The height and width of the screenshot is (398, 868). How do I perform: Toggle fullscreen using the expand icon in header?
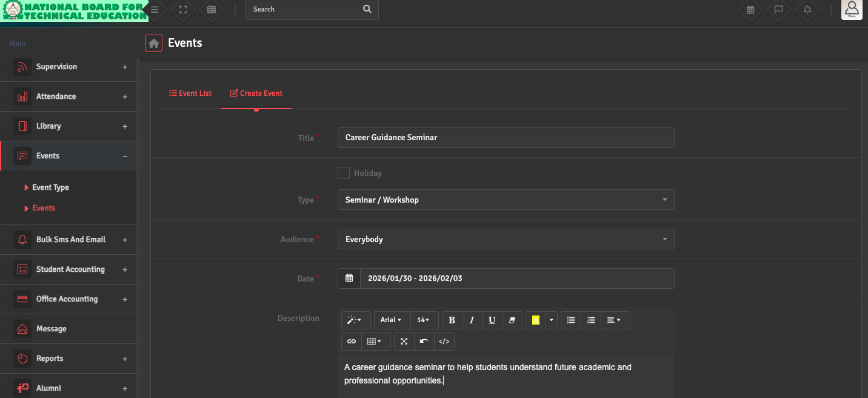pyautogui.click(x=183, y=10)
